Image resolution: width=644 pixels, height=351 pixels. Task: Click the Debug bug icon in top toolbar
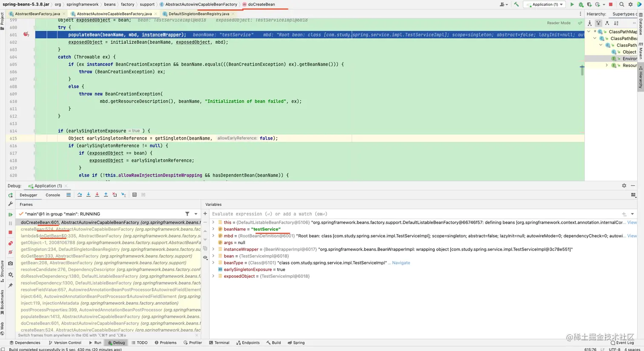581,4
